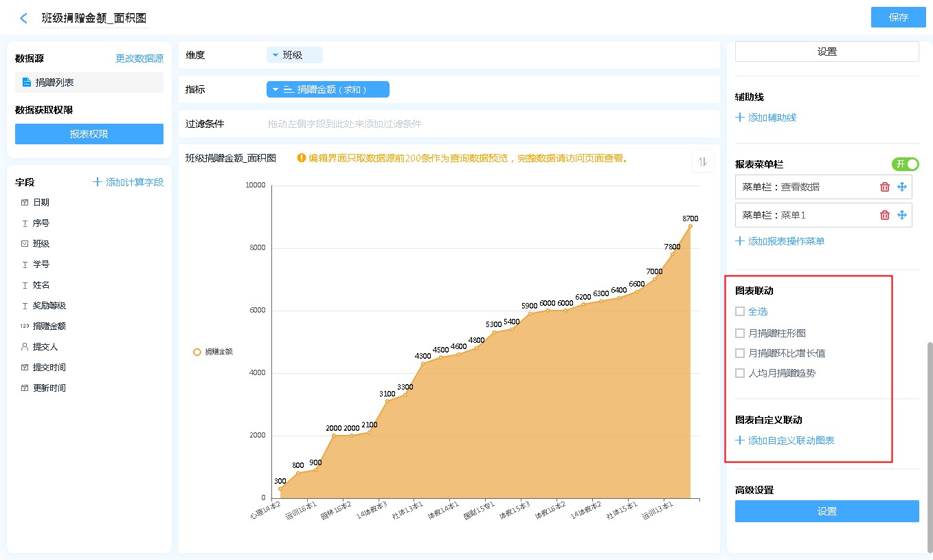
Task: Tick the 人均月捐赠趋势 checkbox
Action: (x=740, y=373)
